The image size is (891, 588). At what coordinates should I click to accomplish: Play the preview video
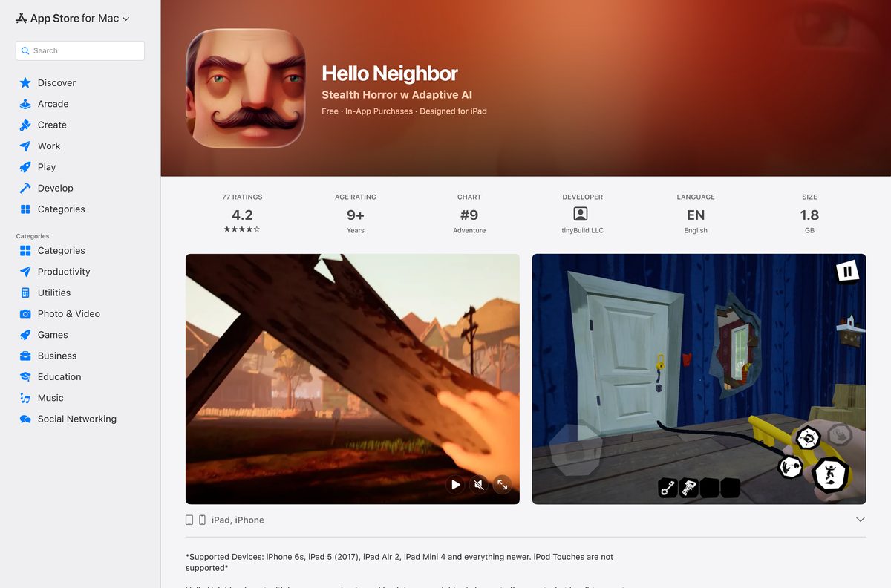click(x=455, y=485)
